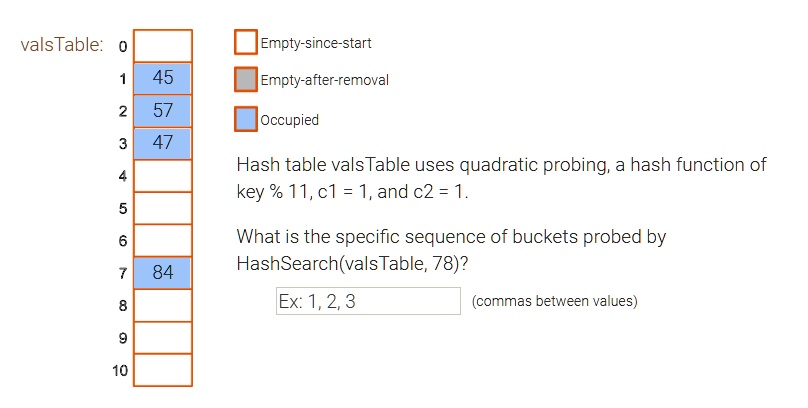Select bucket 2 containing 57
This screenshot has height=408, width=808.
163,111
